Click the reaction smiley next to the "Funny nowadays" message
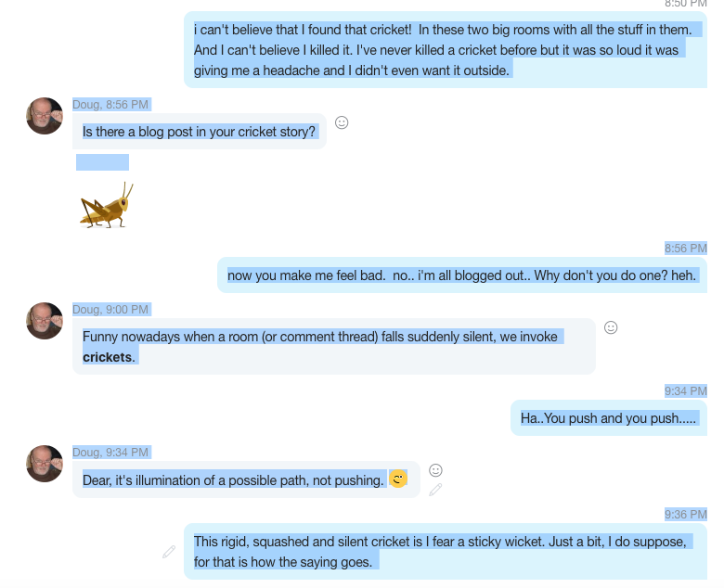724x588 pixels. pos(611,327)
